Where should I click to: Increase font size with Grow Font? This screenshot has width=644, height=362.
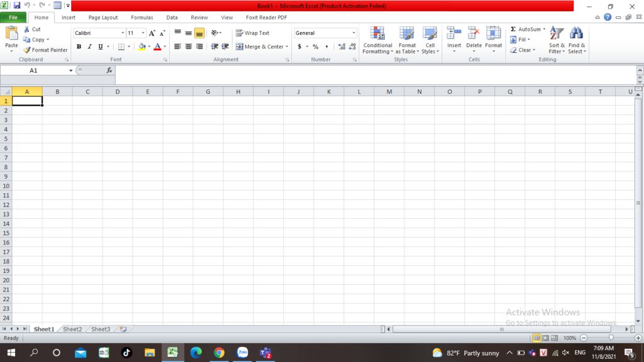click(x=152, y=33)
